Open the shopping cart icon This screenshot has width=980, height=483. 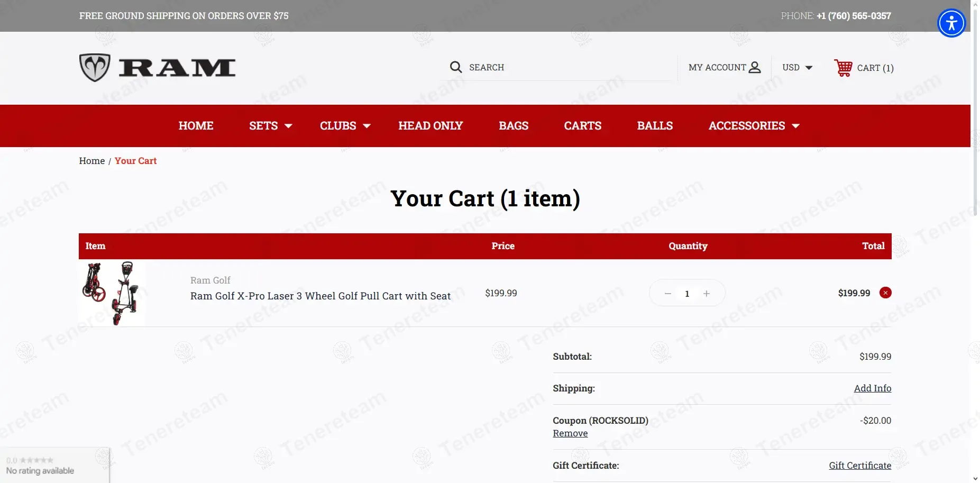coord(843,68)
